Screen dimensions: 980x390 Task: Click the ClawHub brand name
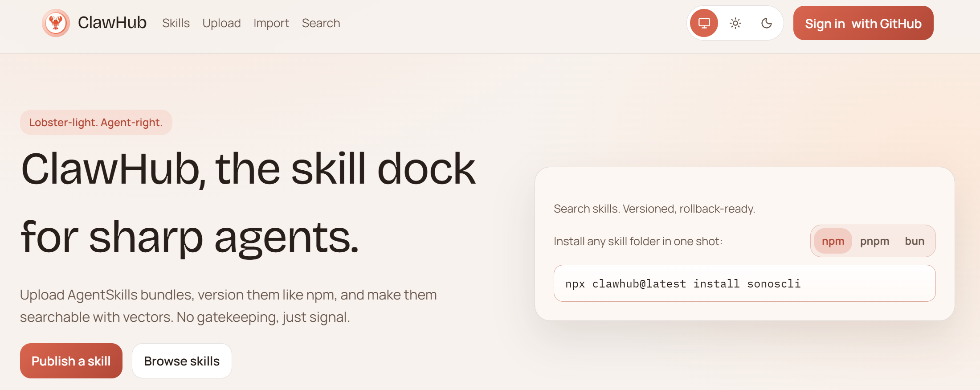click(x=112, y=23)
